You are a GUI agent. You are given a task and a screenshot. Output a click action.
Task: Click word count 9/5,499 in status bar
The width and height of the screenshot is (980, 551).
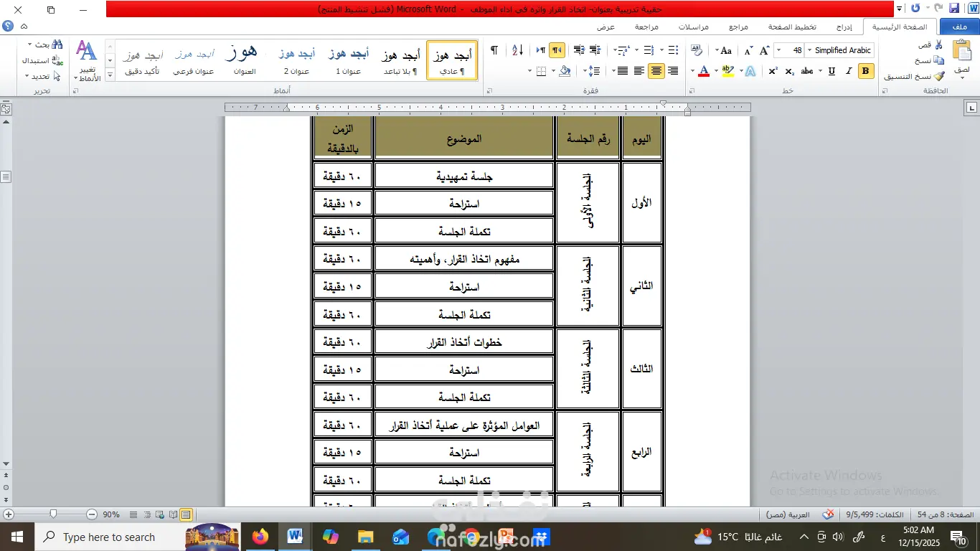(x=875, y=514)
